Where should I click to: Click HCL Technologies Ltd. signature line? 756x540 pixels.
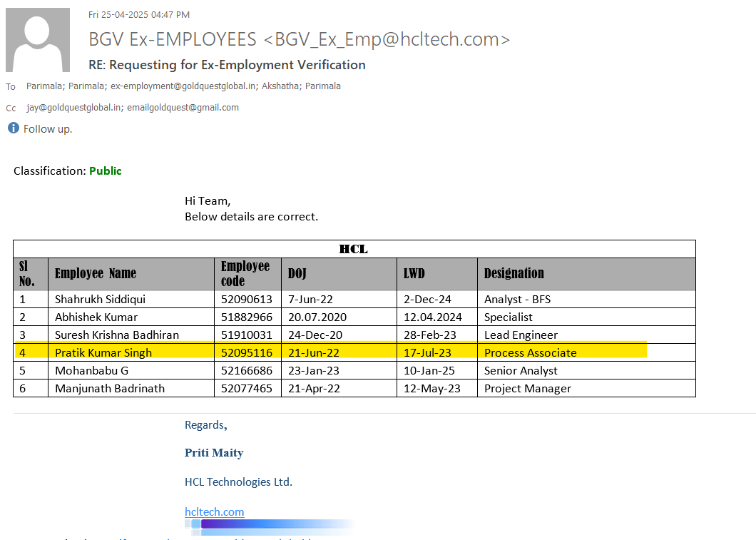coord(238,482)
